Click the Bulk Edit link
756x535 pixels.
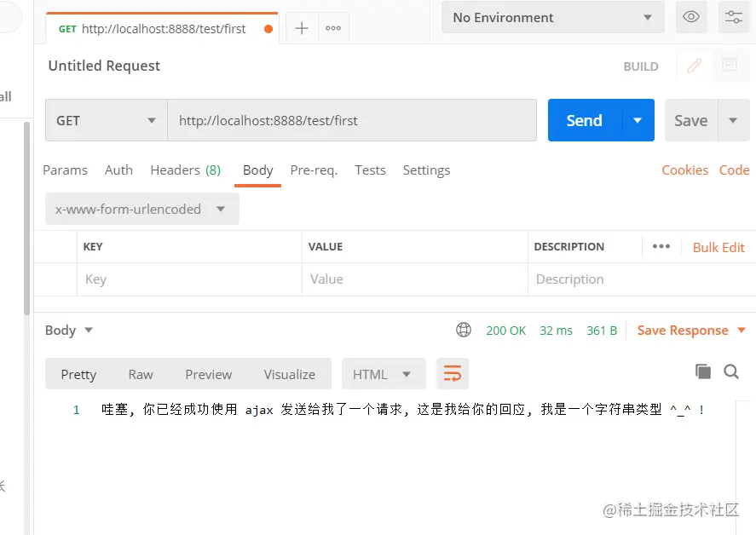point(718,247)
